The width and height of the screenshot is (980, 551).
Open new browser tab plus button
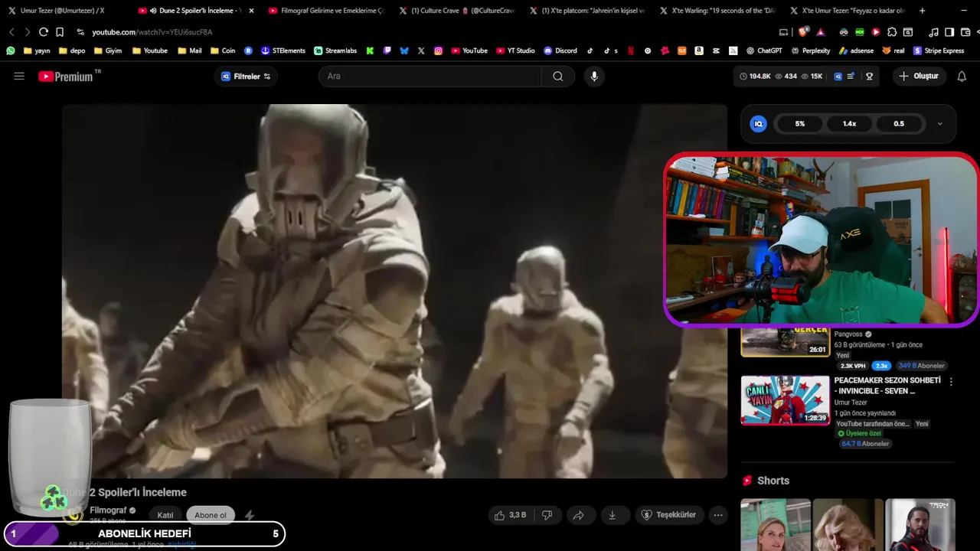[922, 11]
